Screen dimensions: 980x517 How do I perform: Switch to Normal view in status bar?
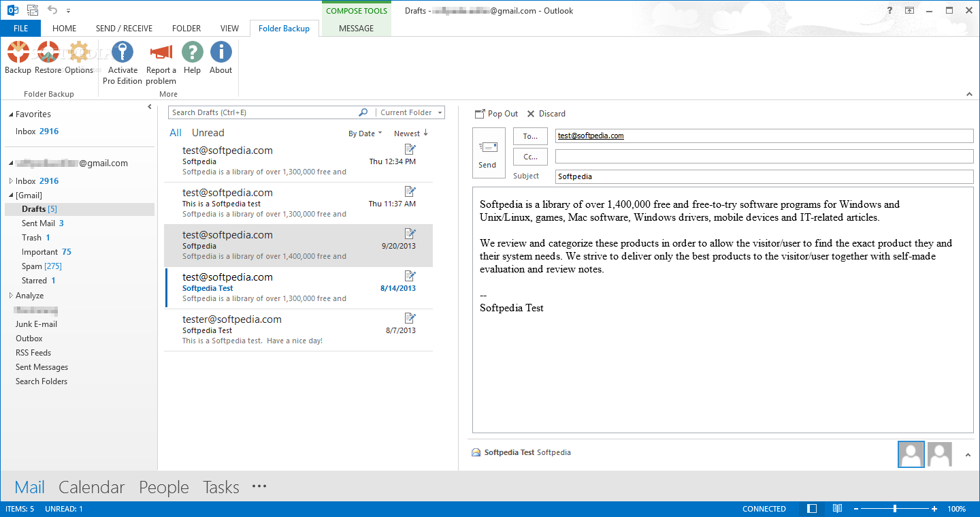[x=812, y=509]
